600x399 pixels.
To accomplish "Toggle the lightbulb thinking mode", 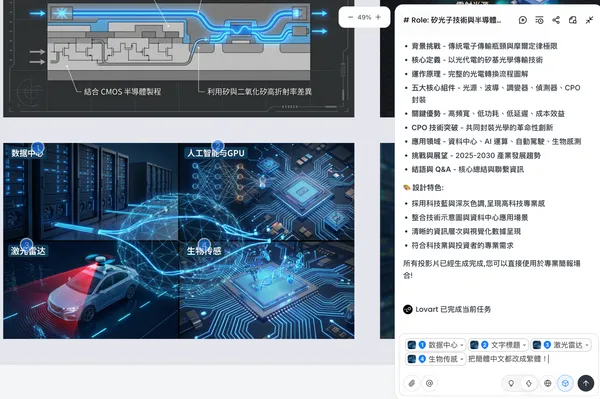I will [x=511, y=383].
